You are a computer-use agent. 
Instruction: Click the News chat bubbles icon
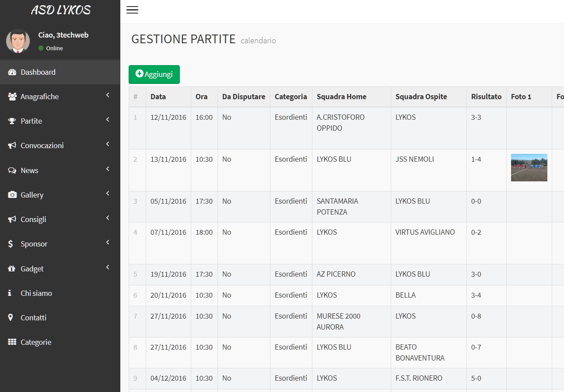12,170
